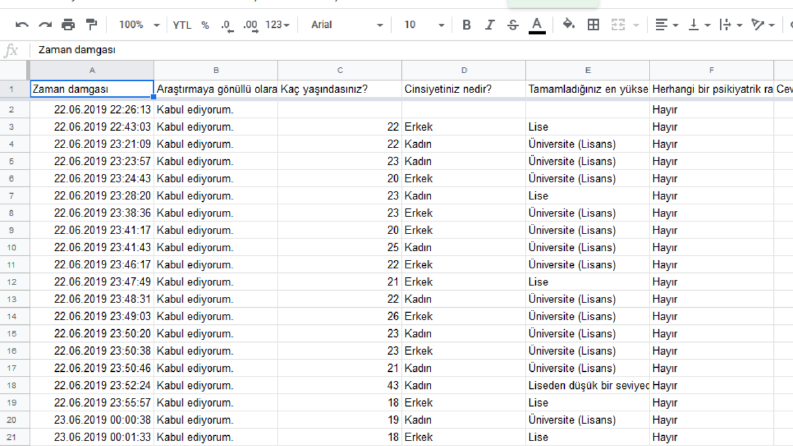Toggle strikethrough formatting
The image size is (793, 446).
513,25
